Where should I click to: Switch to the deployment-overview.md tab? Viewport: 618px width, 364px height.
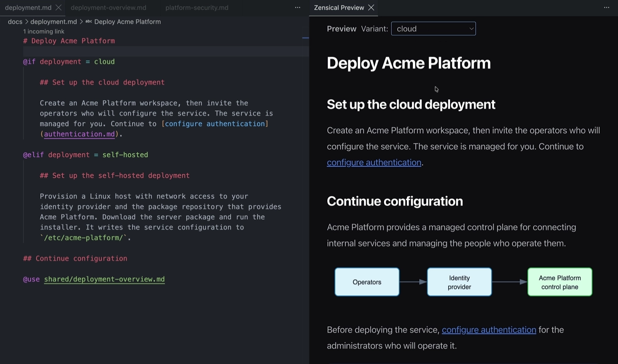(x=108, y=8)
